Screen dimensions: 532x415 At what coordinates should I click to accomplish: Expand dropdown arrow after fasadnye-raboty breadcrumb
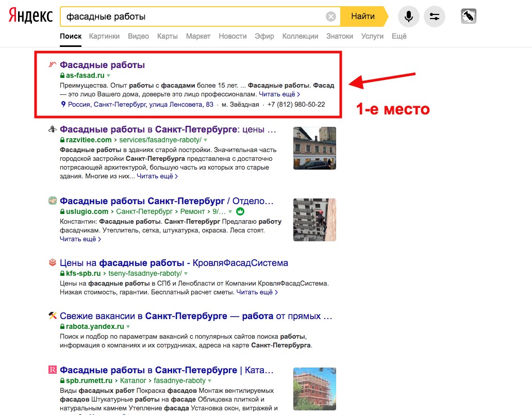209,381
